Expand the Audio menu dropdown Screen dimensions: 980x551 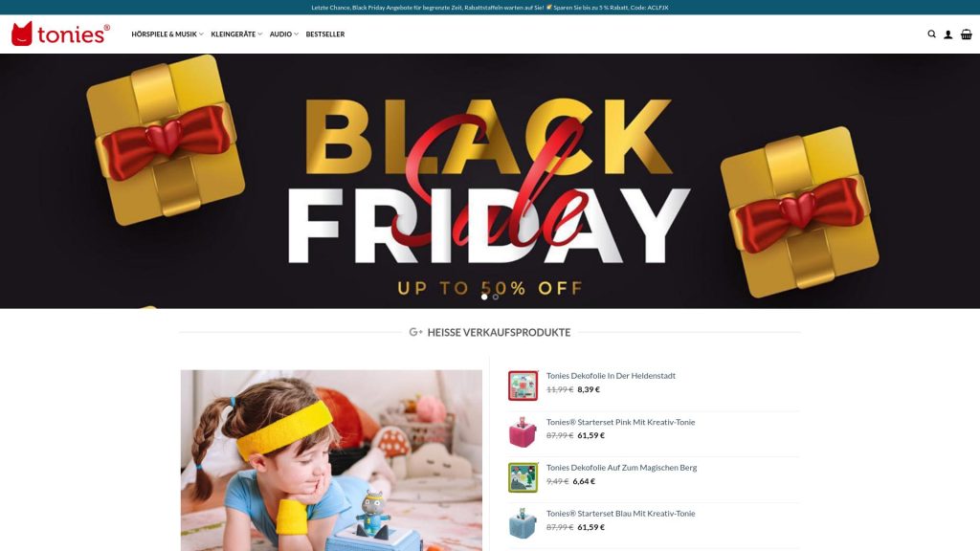coord(284,34)
